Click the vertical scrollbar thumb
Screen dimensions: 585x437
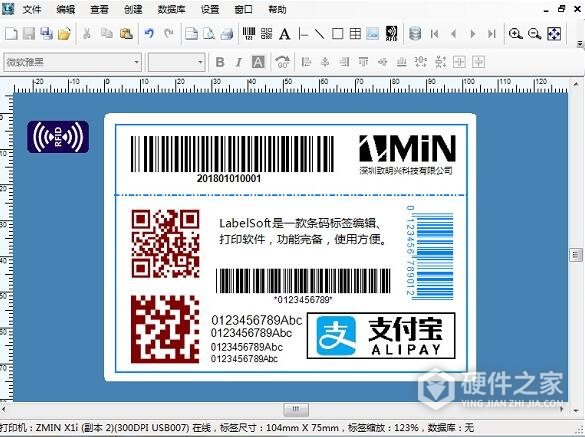576,255
